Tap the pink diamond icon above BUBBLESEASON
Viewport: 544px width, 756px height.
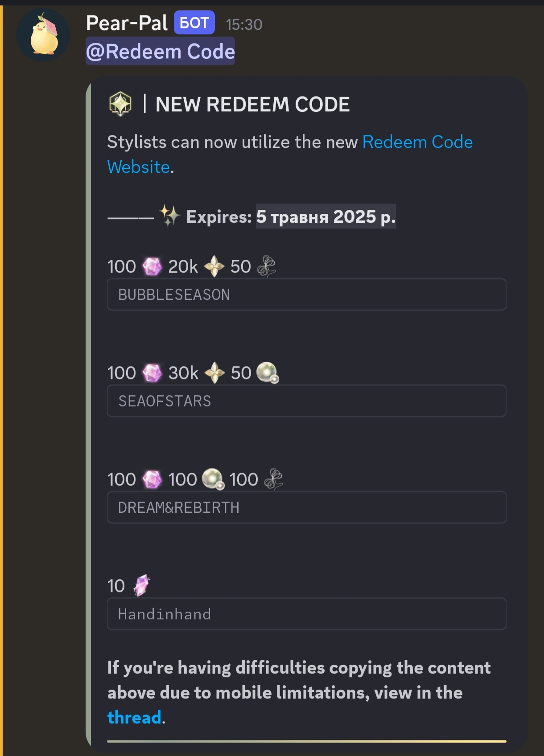(x=152, y=266)
